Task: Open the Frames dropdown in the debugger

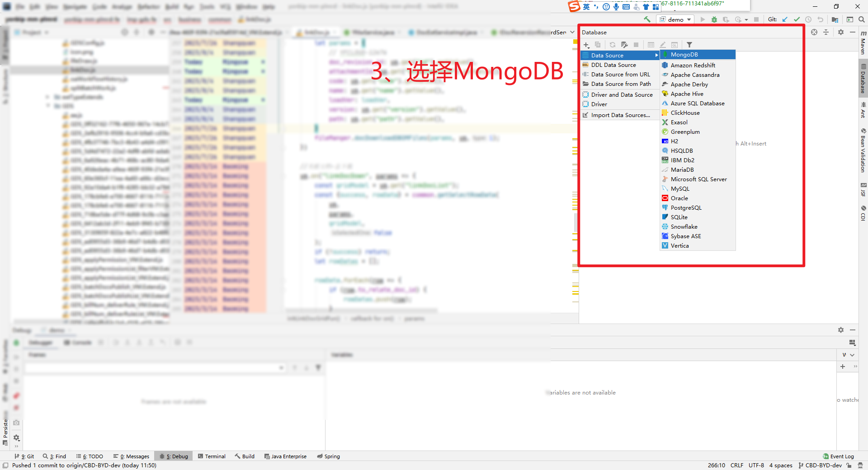Action: [282, 367]
